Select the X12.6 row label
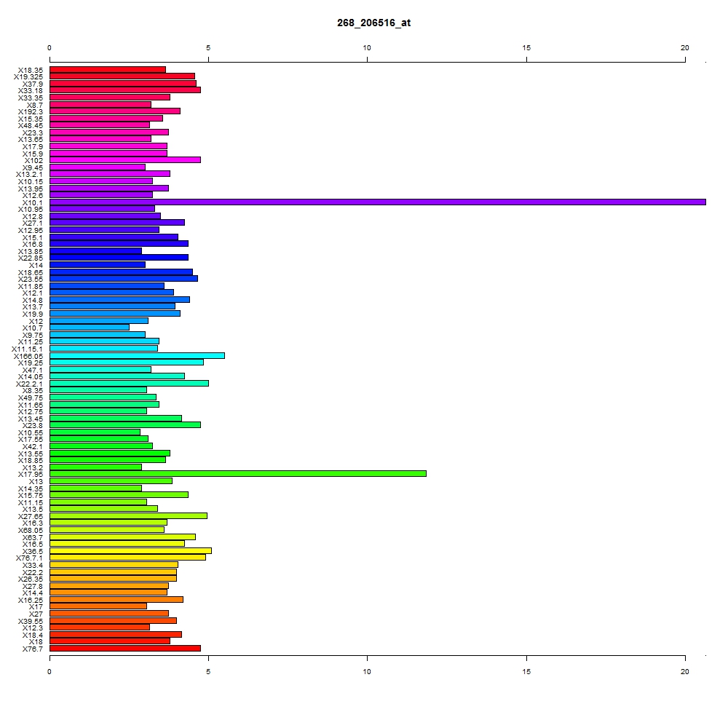 33,195
